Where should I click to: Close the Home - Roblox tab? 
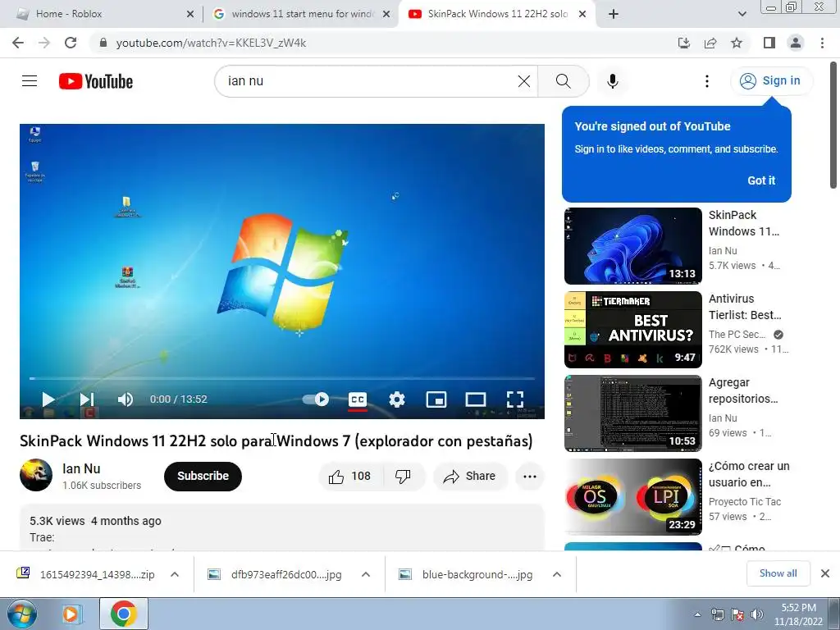pos(190,15)
